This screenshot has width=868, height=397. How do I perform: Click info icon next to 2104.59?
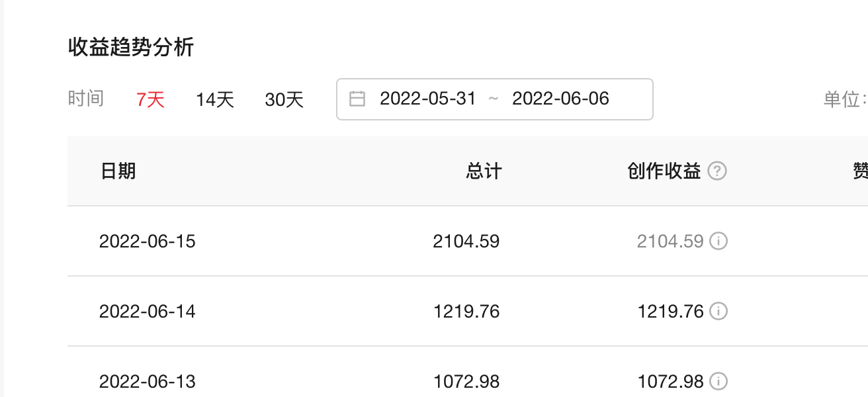pyautogui.click(x=720, y=242)
